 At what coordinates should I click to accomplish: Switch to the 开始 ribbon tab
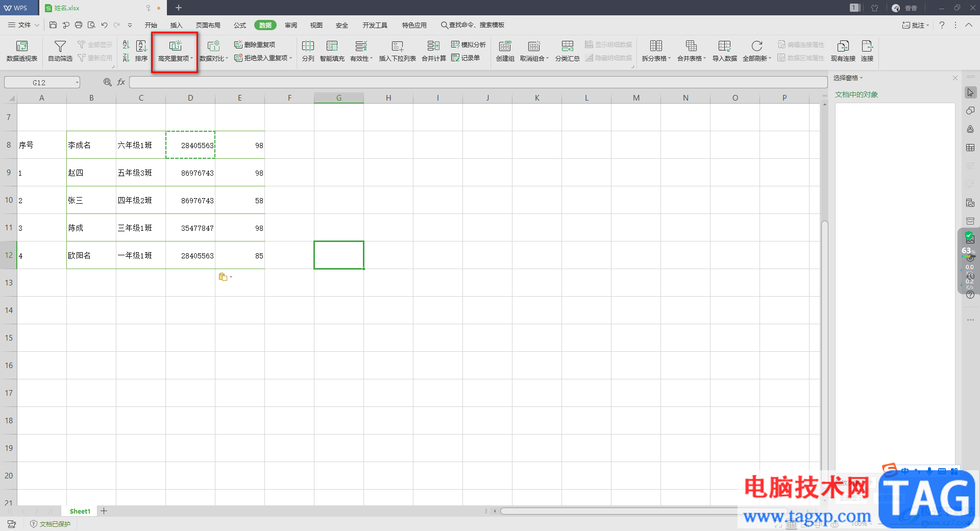point(151,25)
